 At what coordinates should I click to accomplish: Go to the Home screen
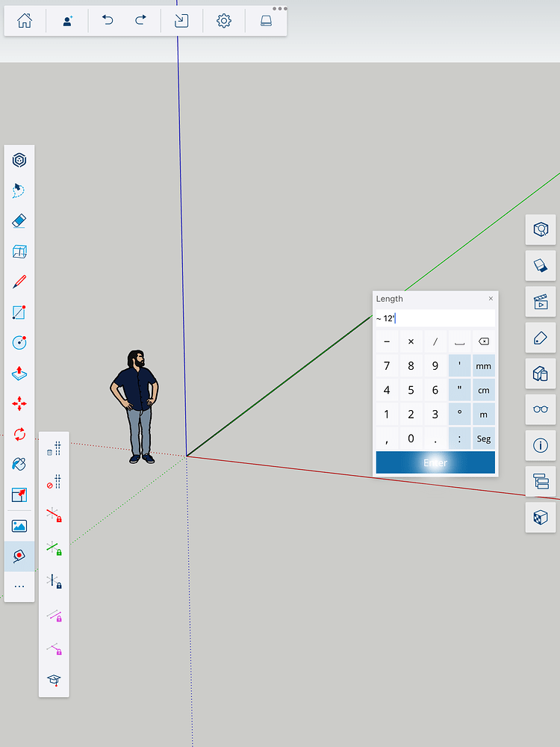25,20
